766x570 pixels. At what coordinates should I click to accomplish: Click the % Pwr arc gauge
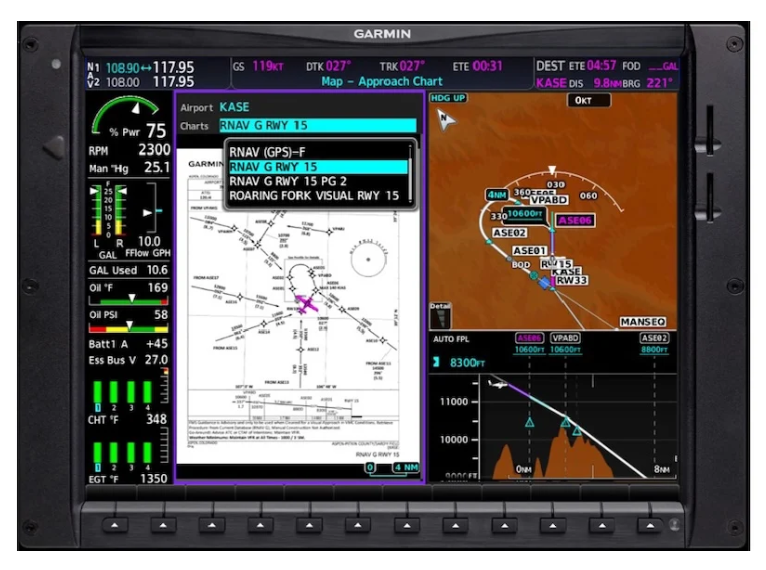(126, 114)
